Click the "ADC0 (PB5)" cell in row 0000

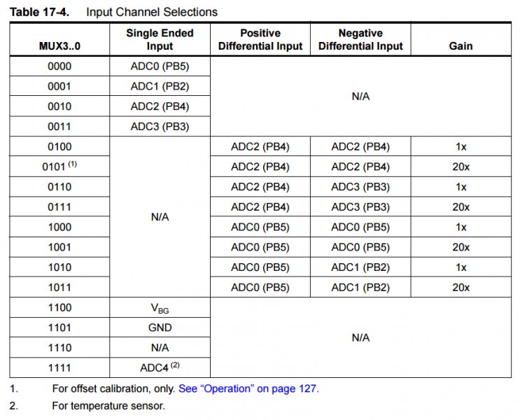(160, 66)
